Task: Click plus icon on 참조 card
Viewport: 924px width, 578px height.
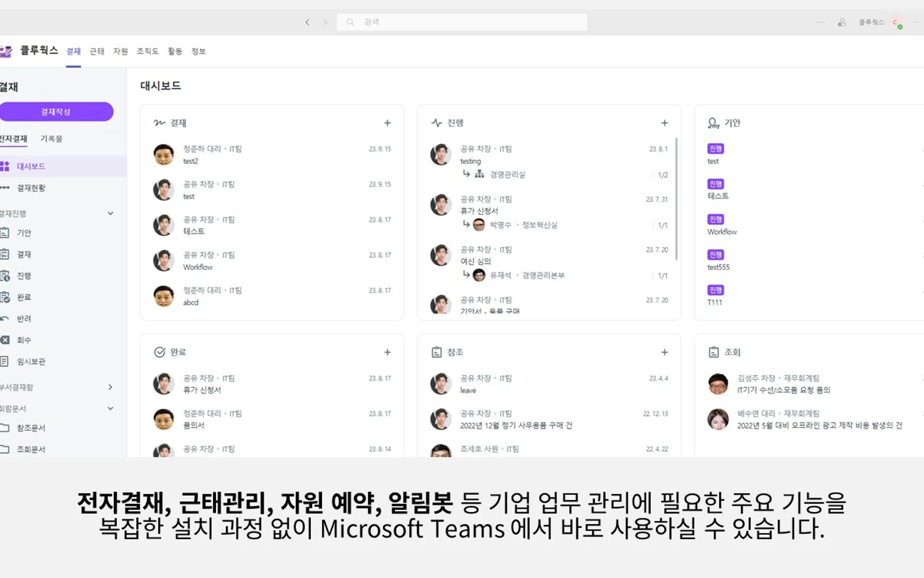Action: [x=665, y=352]
